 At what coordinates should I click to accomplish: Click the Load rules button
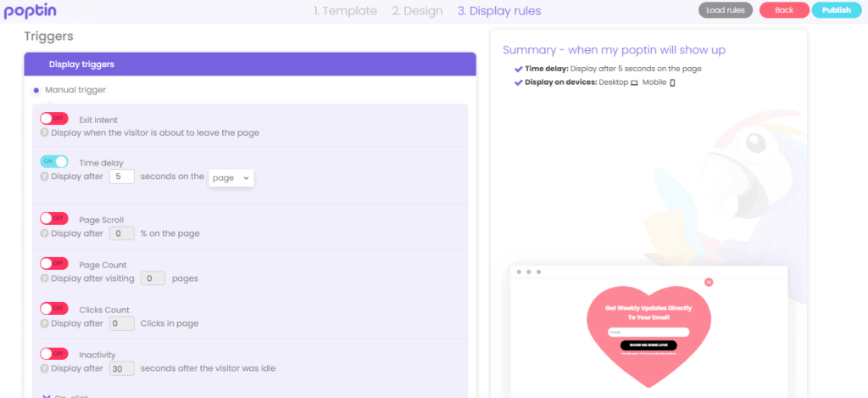coord(726,10)
